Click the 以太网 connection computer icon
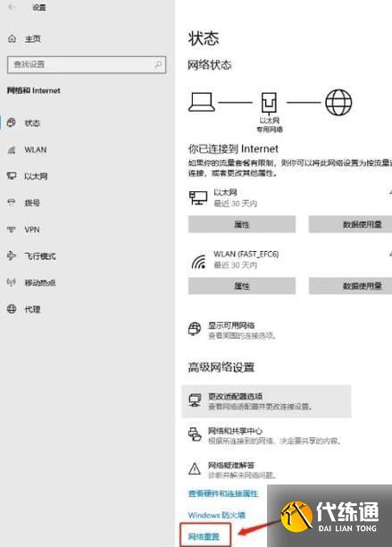392x547 pixels. 198,198
